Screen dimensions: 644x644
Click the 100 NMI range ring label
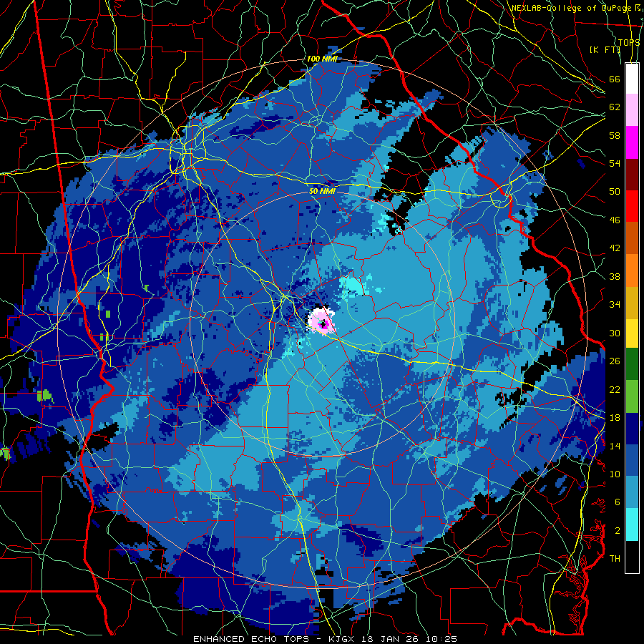point(322,59)
